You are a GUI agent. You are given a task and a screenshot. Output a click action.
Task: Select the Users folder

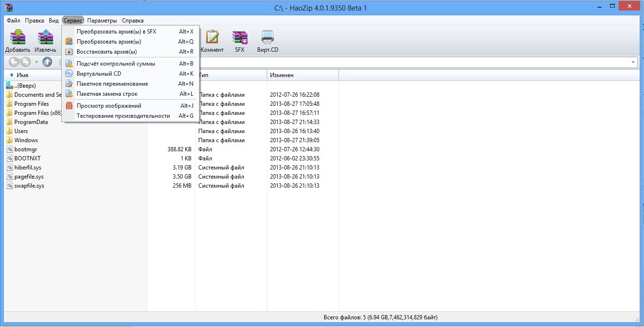click(x=21, y=131)
